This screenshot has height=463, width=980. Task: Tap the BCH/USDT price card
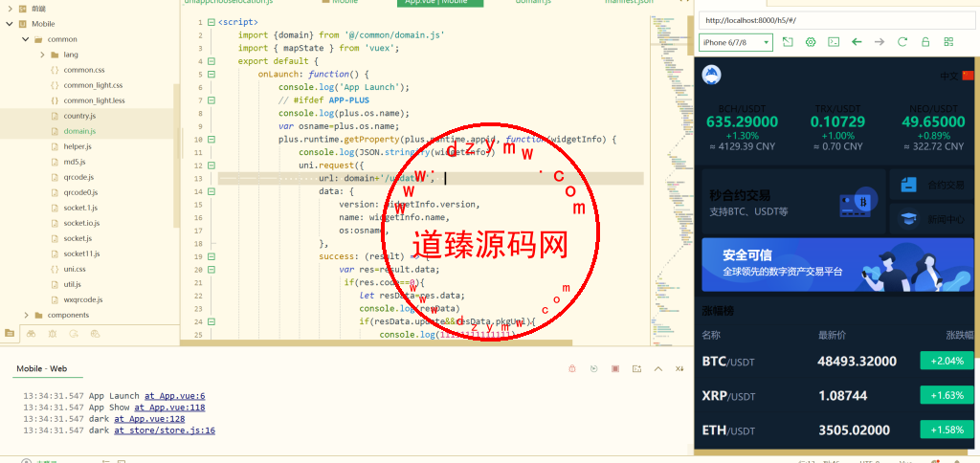click(x=742, y=128)
